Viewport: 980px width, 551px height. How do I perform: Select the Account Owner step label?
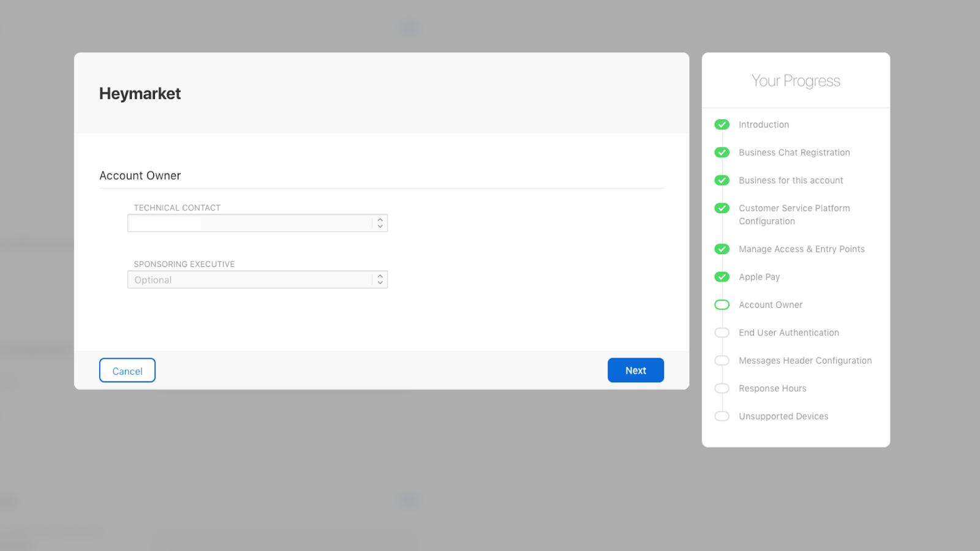[x=771, y=305]
